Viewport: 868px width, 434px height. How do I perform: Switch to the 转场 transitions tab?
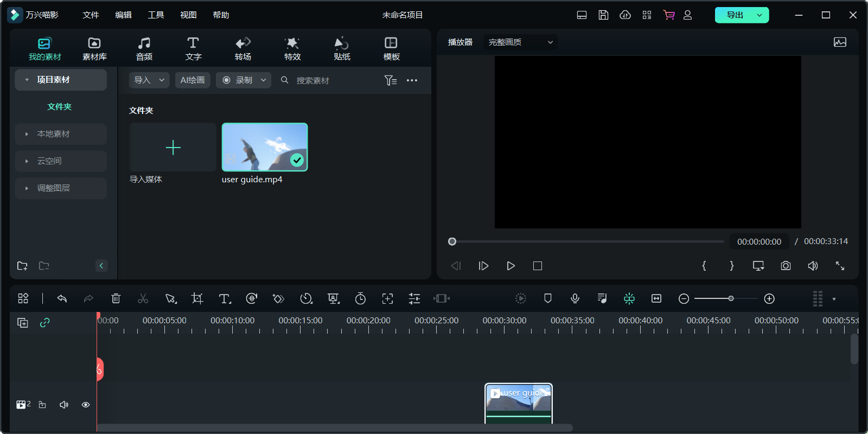242,48
